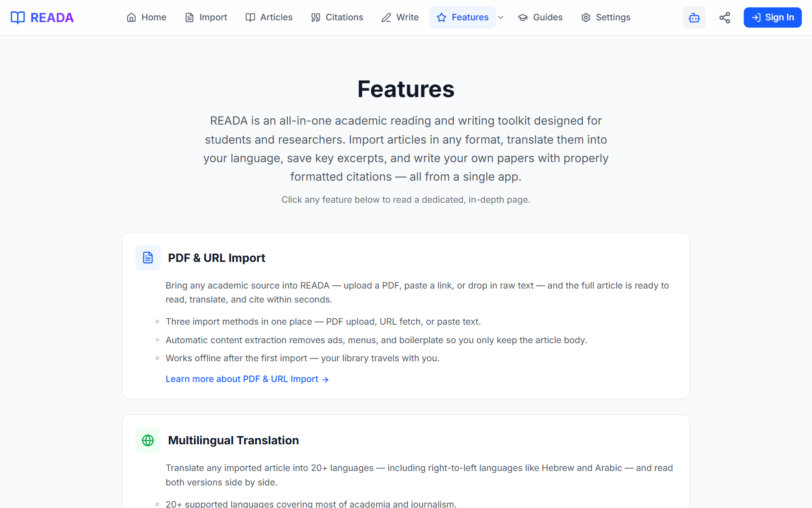
Task: Click the READA book logo icon
Action: pyautogui.click(x=18, y=17)
